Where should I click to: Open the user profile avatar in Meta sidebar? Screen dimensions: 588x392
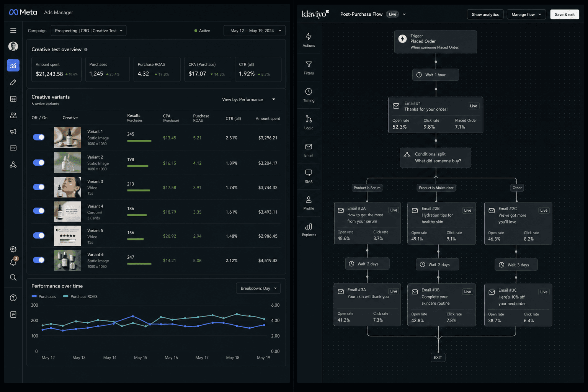point(13,46)
